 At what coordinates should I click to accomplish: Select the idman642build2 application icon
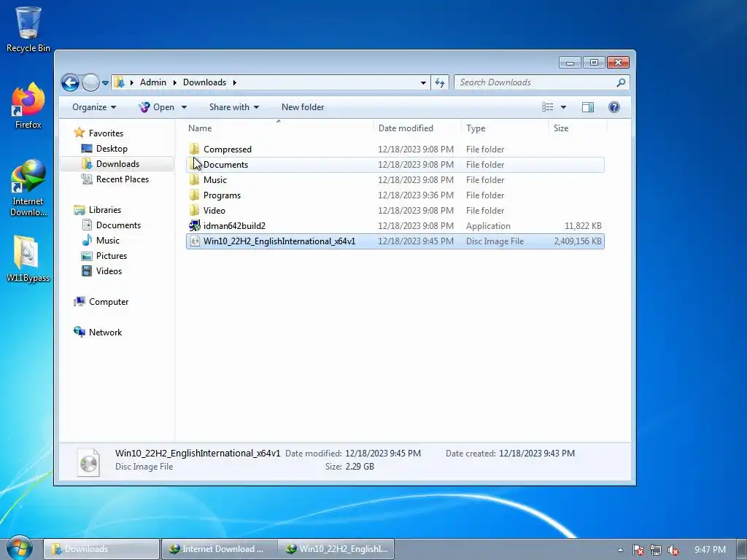194,226
